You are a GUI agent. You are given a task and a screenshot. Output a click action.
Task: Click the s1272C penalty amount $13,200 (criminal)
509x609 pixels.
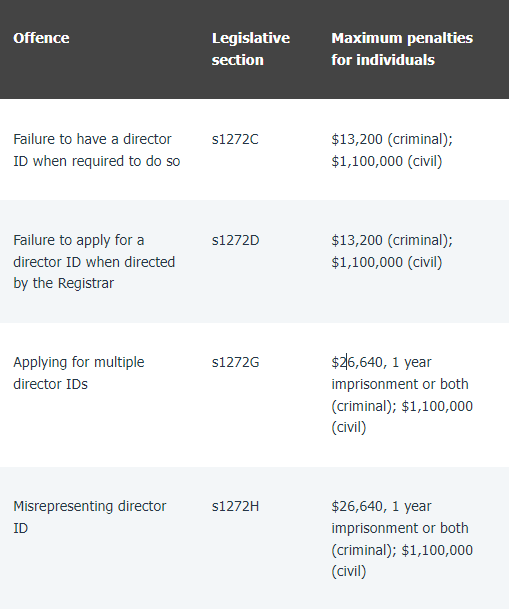coord(392,139)
